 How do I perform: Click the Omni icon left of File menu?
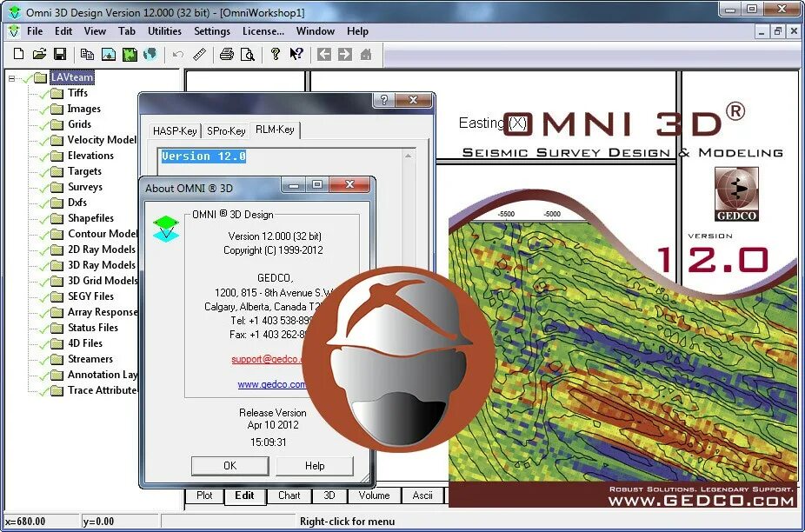pyautogui.click(x=14, y=30)
